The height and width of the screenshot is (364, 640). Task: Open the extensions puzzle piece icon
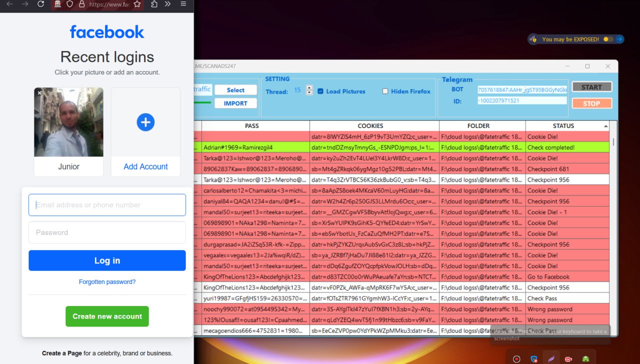click(154, 4)
